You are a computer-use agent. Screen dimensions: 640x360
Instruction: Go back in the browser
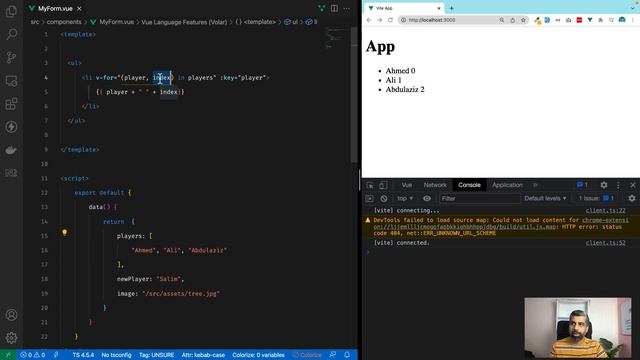[369, 20]
